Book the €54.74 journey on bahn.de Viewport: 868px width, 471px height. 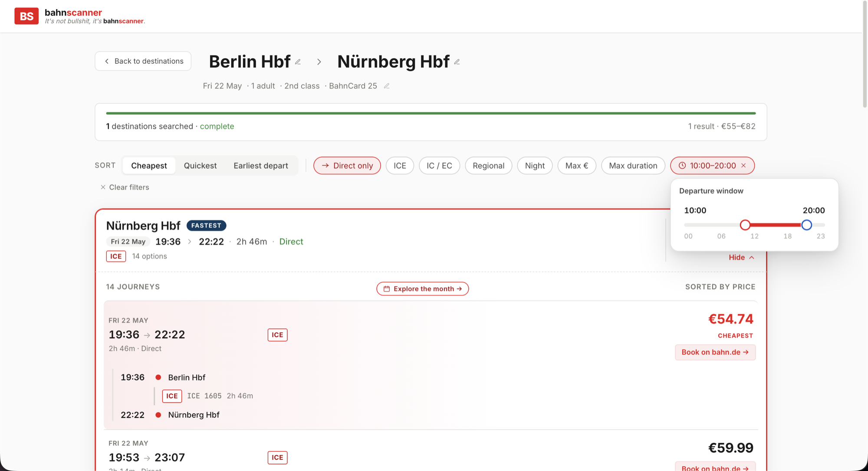[715, 352]
